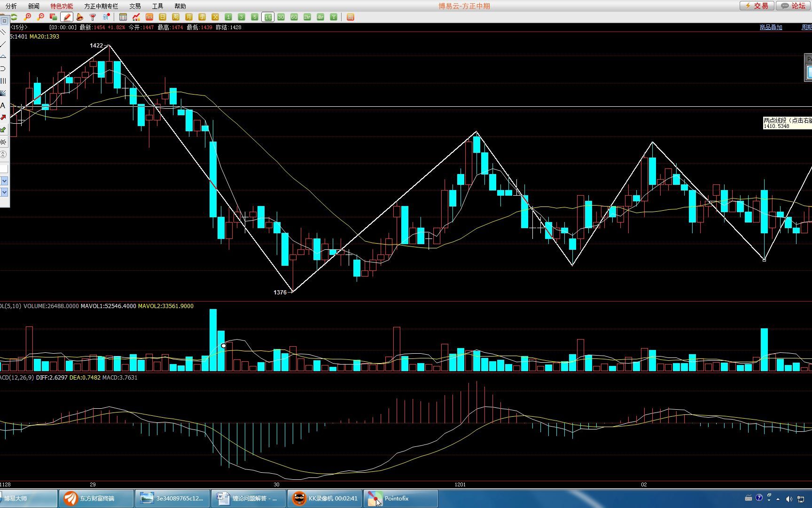Select the fan lines drawing tool

3,93
